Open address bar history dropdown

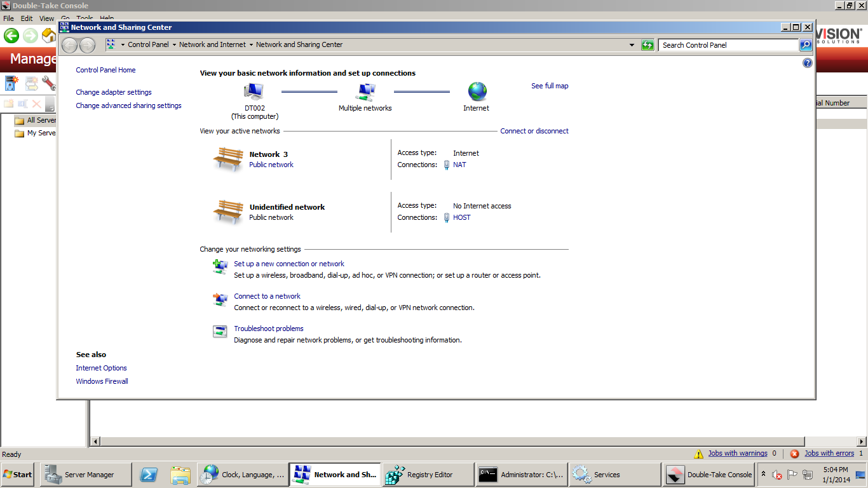[632, 45]
